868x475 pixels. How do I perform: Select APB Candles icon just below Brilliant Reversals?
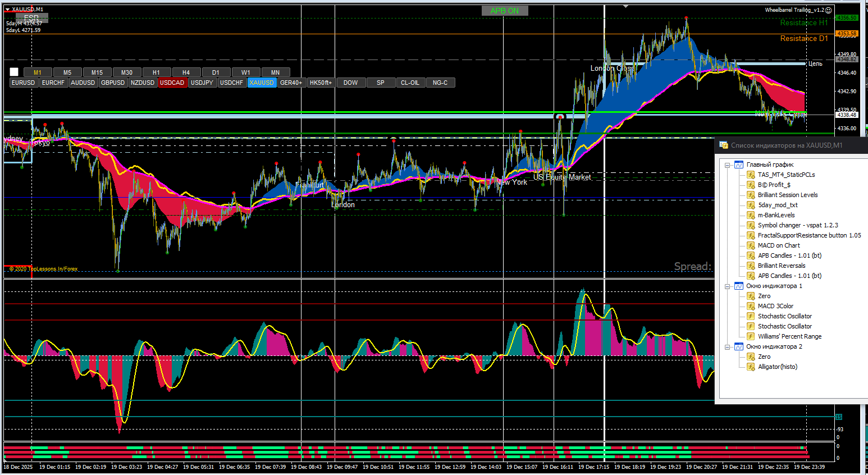pos(751,276)
